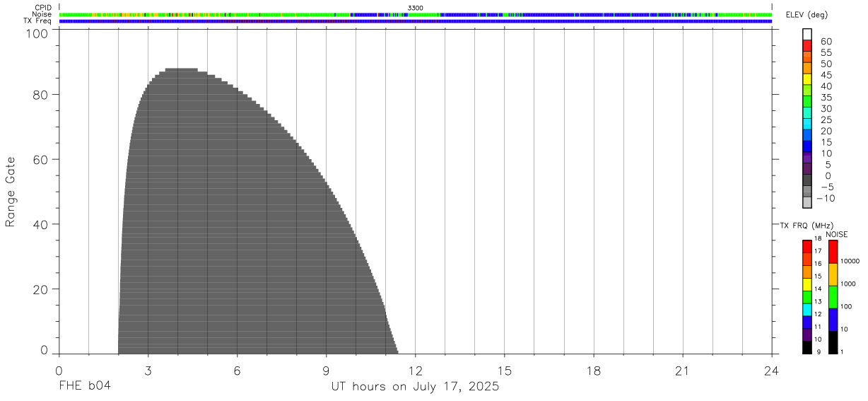Click the green and blue Noise color strip
This screenshot has width=868, height=401.
point(415,14)
